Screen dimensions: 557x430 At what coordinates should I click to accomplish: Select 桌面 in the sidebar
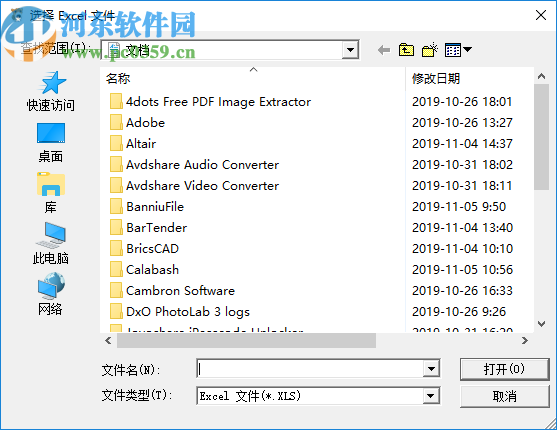(x=51, y=143)
